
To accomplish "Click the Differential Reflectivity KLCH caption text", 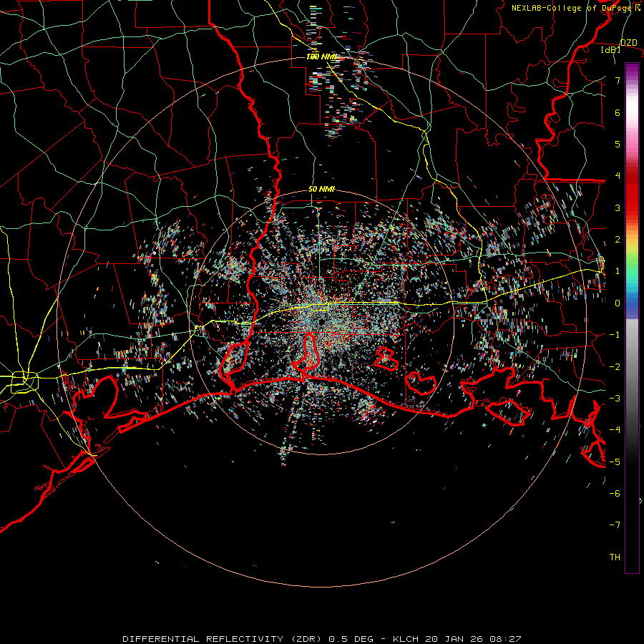I will pyautogui.click(x=321, y=639).
